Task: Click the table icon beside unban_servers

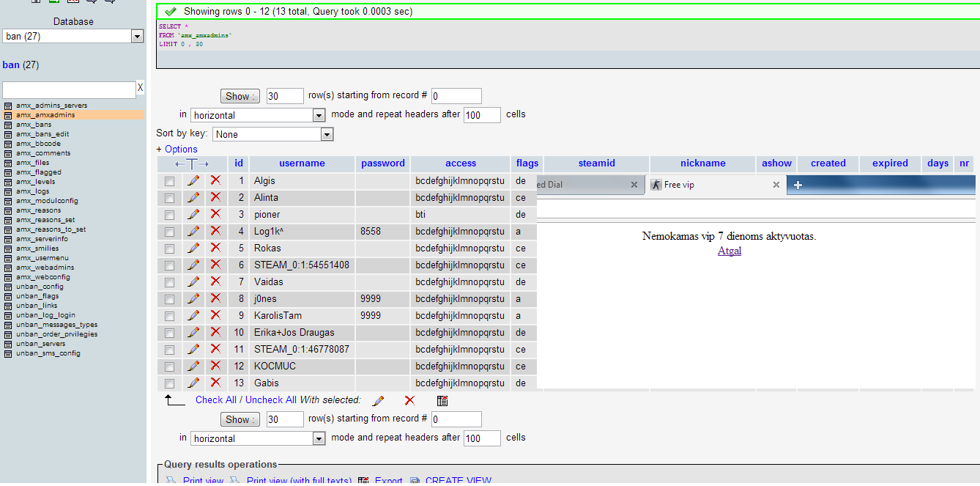Action: tap(8, 344)
